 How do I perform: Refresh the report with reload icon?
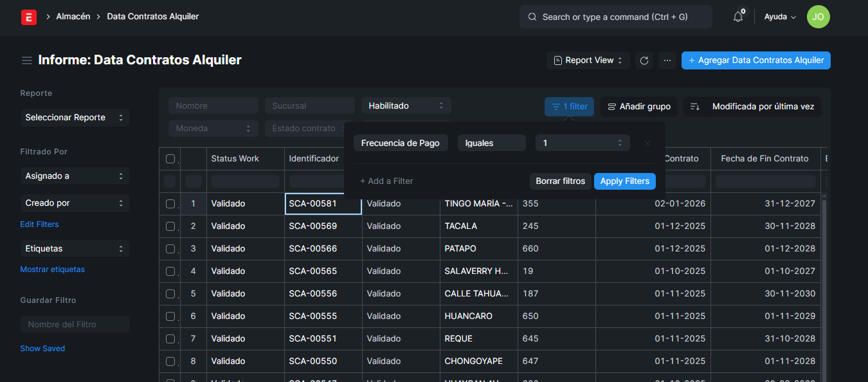tap(644, 60)
